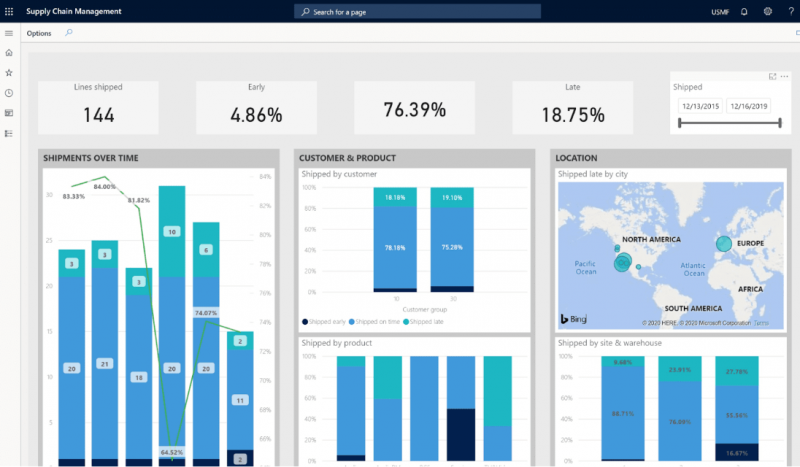
Task: Click the bar segment labeled 10 in shipments chart
Action: [x=172, y=232]
